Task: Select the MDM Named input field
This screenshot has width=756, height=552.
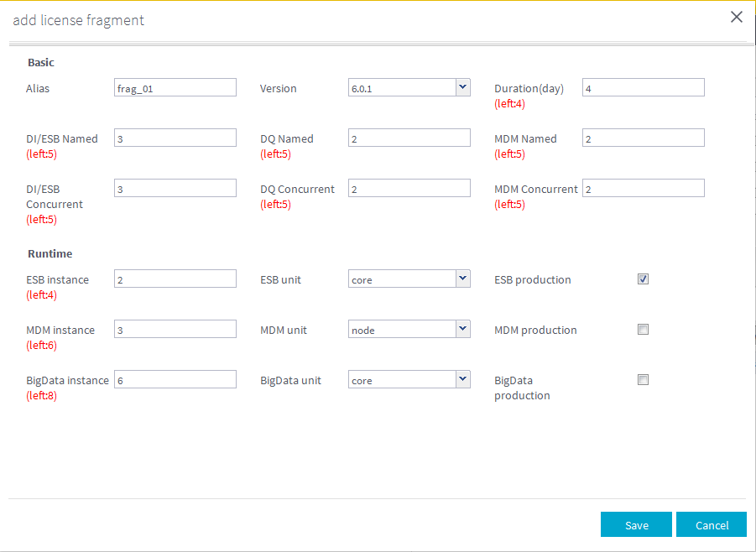Action: coord(643,137)
